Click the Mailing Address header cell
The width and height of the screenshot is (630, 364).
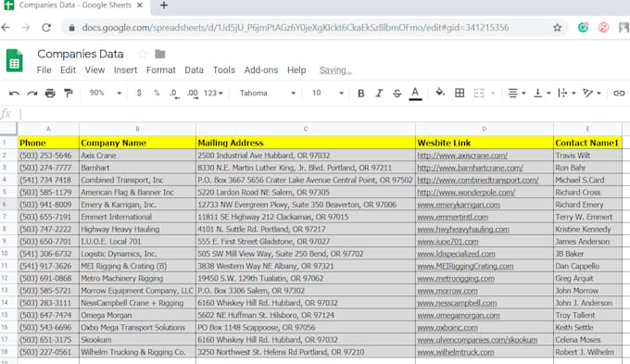[306, 143]
